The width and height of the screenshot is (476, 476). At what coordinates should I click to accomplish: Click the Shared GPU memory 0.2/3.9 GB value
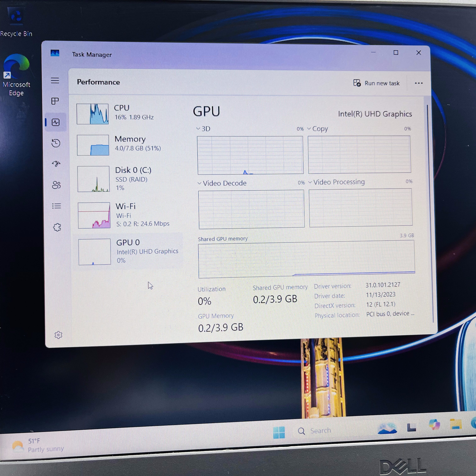pyautogui.click(x=275, y=299)
